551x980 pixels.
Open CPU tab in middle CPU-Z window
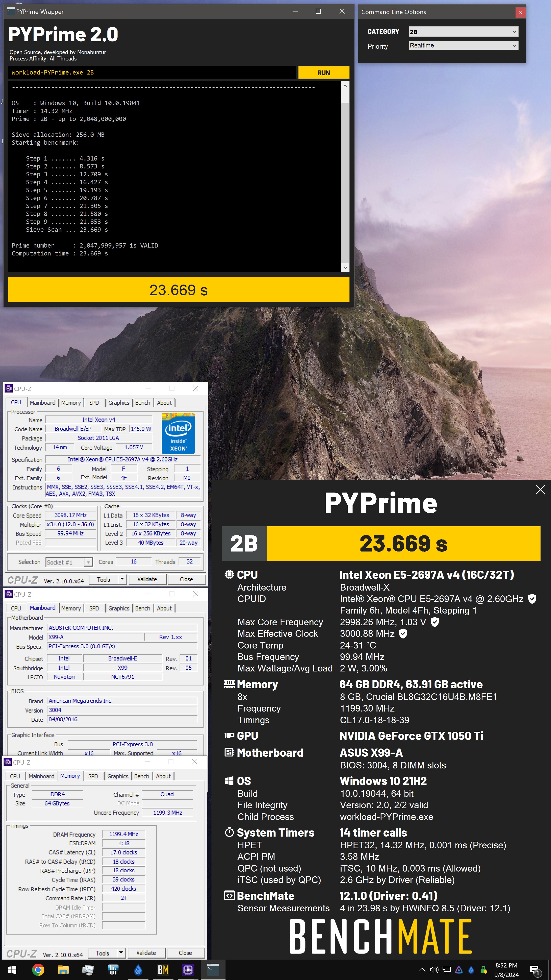[16, 608]
